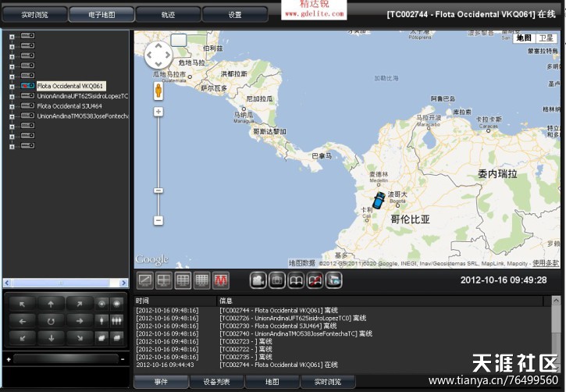This screenshot has height=392, width=566.
Task: Click the single-figure PTZ control icon
Action: tap(101, 320)
